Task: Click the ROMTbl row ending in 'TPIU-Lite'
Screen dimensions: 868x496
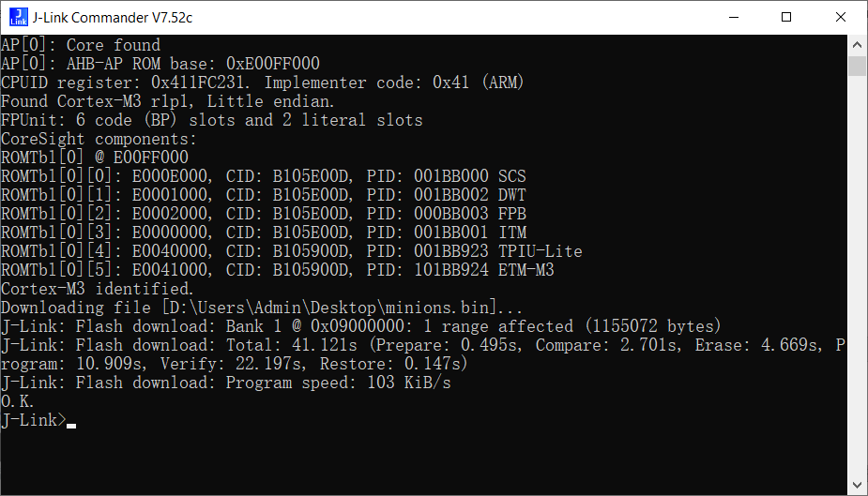Action: pos(292,251)
